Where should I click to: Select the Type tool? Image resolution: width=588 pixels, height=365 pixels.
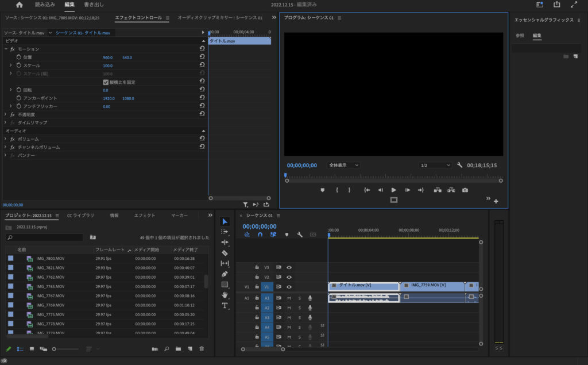(225, 305)
